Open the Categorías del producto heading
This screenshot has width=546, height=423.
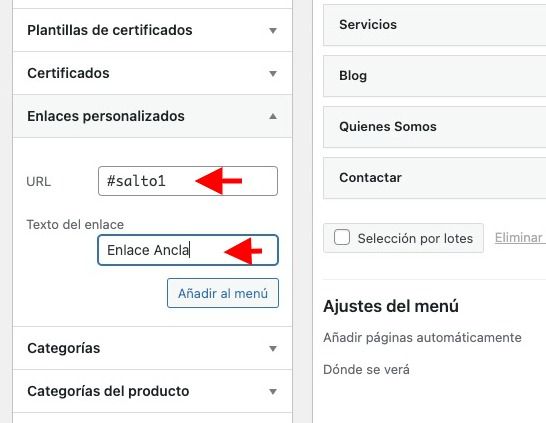coord(108,391)
